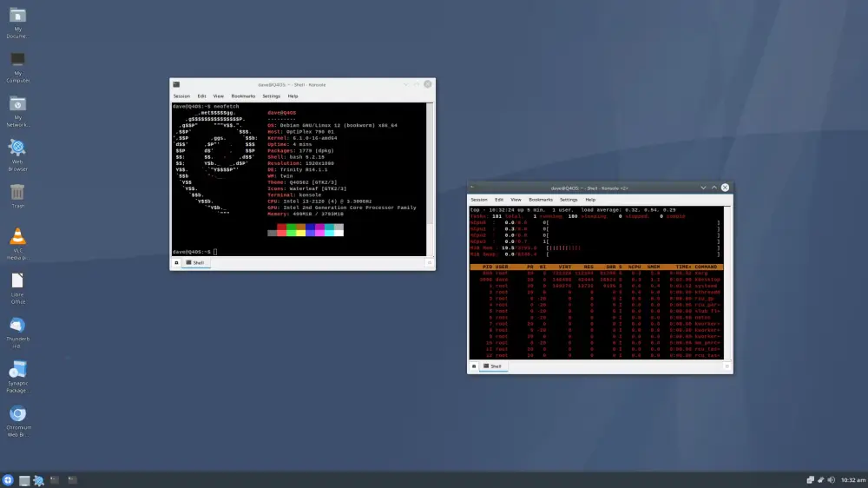The image size is (868, 488).
Task: Open the Bookmarks menu in neofetch Konsole
Action: [243, 96]
